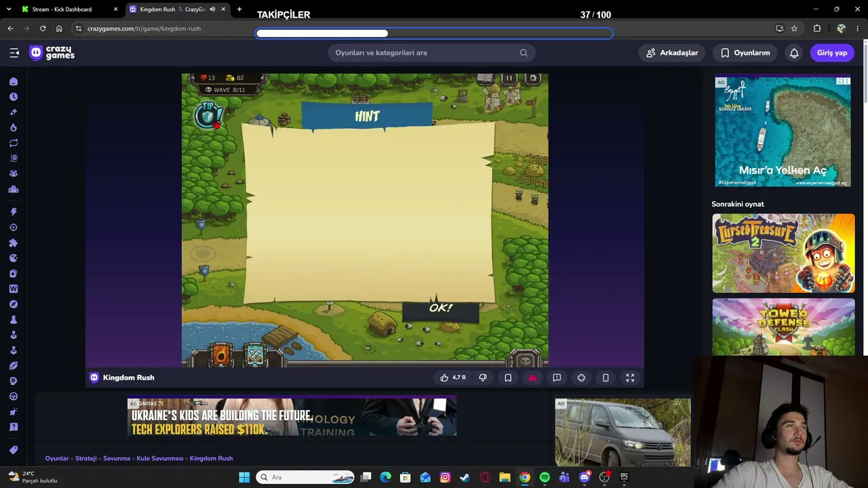This screenshot has height=488, width=868.
Task: View site information icon in address bar
Action: 79,28
